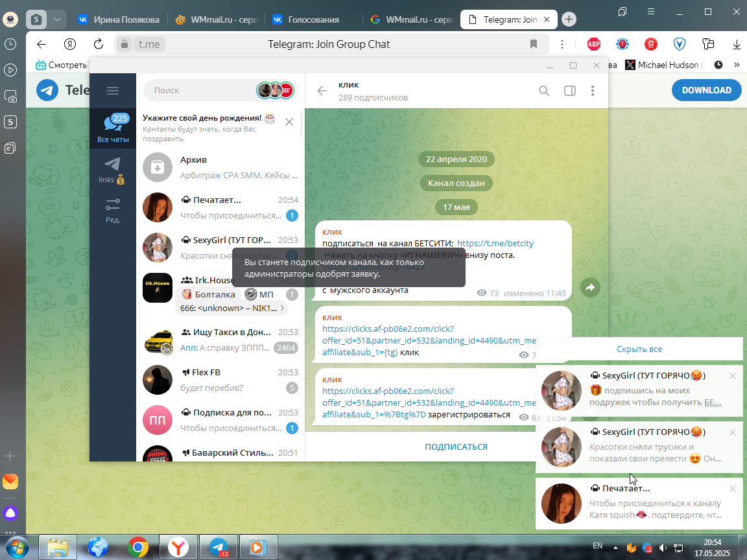This screenshot has width=747, height=560.
Task: Open the third клик post click link
Action: 429,402
